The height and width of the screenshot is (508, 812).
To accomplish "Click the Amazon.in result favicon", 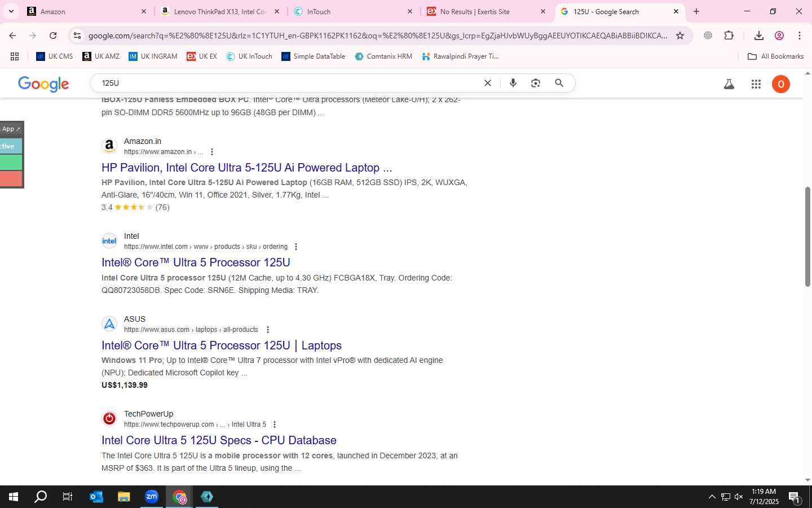I will (x=109, y=146).
